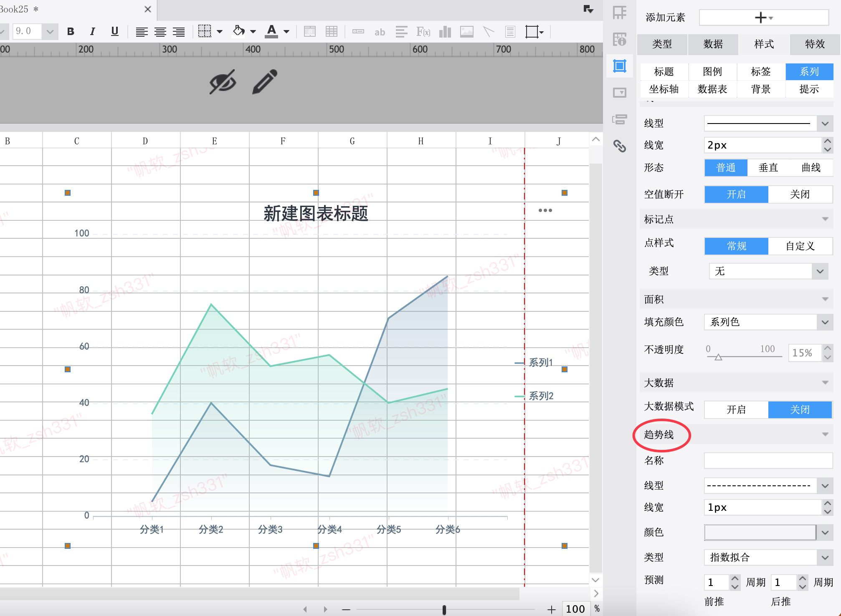The width and height of the screenshot is (841, 616).
Task: Collapse the 大数据 section
Action: pyautogui.click(x=825, y=383)
